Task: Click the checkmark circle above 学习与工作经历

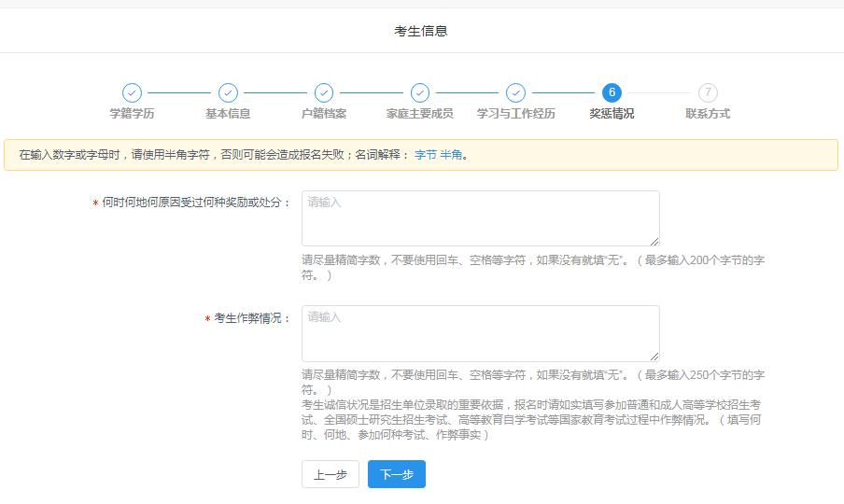Action: pos(515,92)
